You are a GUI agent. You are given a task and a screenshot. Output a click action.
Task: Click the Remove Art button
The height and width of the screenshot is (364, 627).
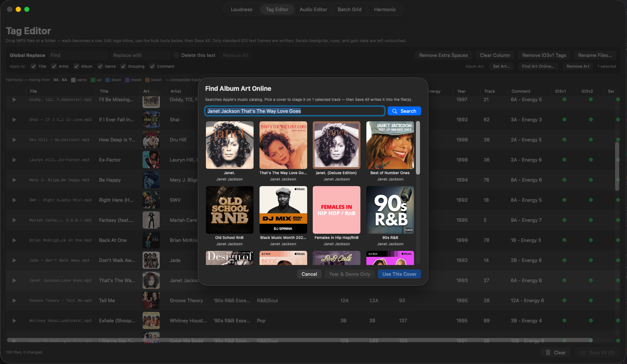[578, 66]
